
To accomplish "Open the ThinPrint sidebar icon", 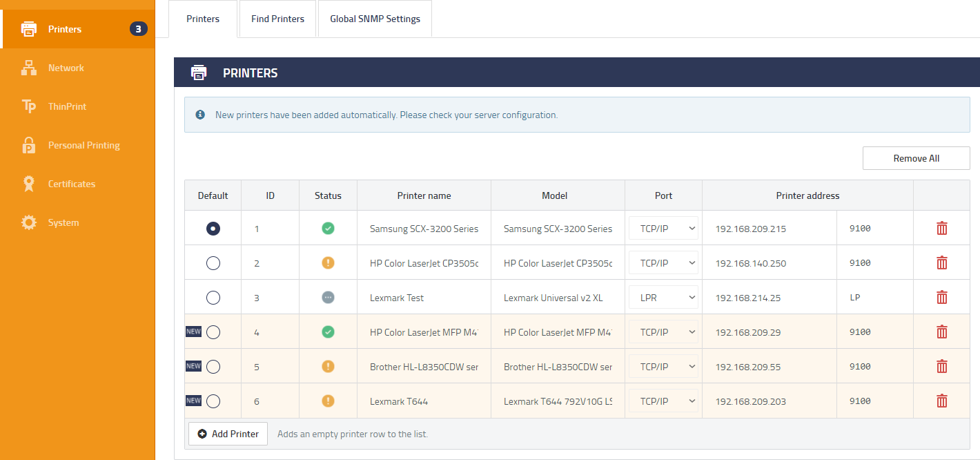I will click(x=29, y=106).
